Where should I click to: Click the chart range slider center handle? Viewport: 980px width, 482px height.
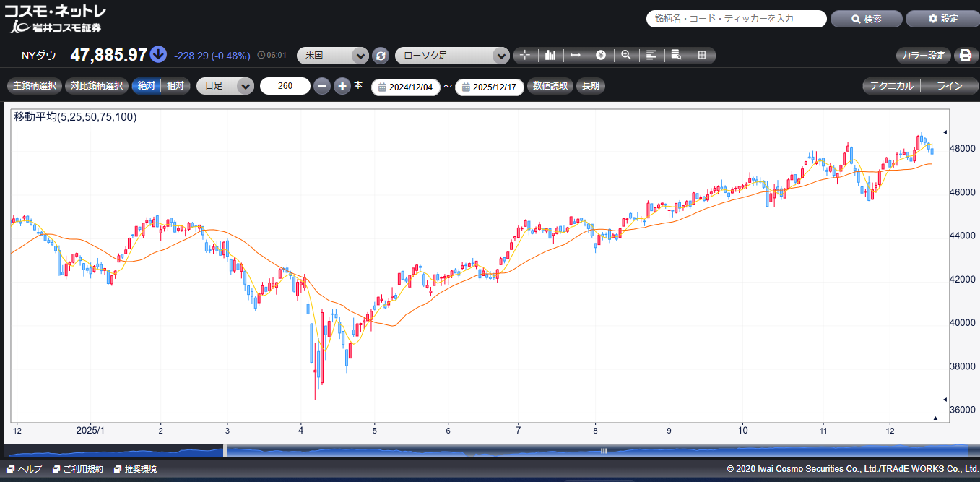click(604, 450)
